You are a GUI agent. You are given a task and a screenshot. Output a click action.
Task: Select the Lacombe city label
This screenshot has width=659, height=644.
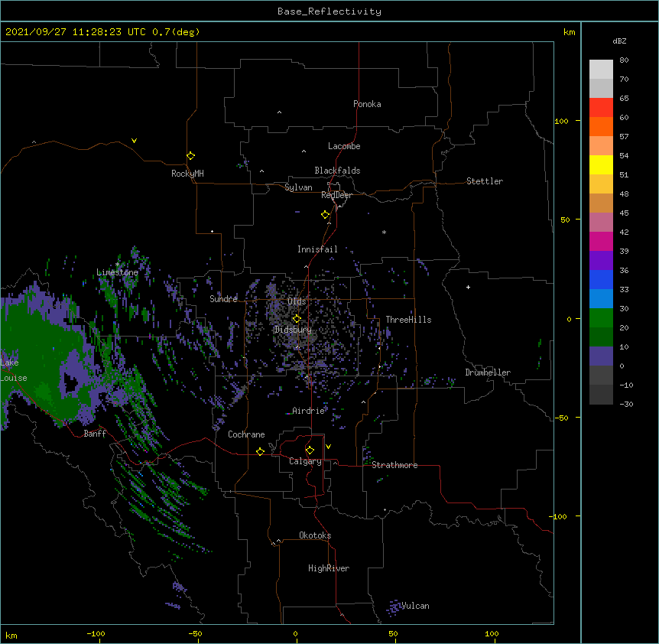point(344,146)
